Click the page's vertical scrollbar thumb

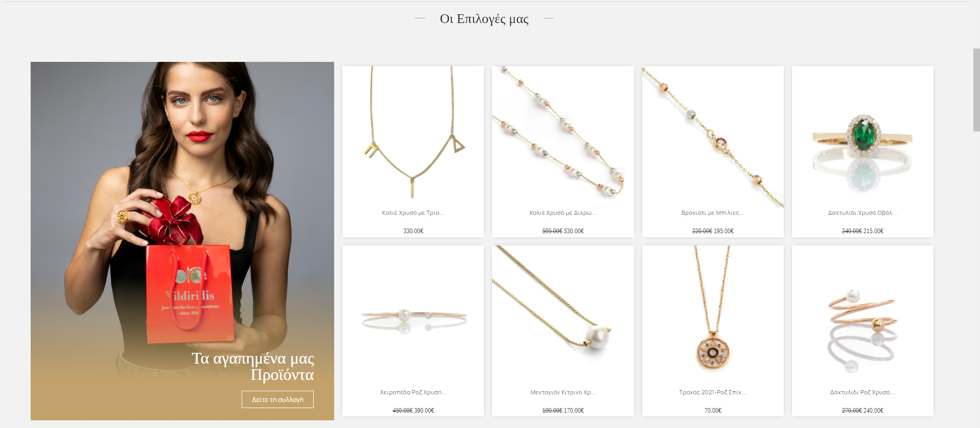[x=976, y=90]
